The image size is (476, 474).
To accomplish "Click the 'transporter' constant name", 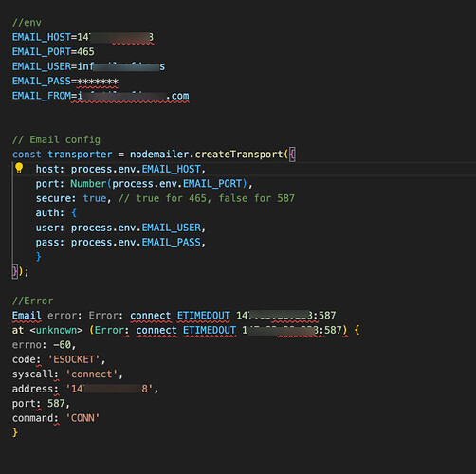I will coord(80,155).
